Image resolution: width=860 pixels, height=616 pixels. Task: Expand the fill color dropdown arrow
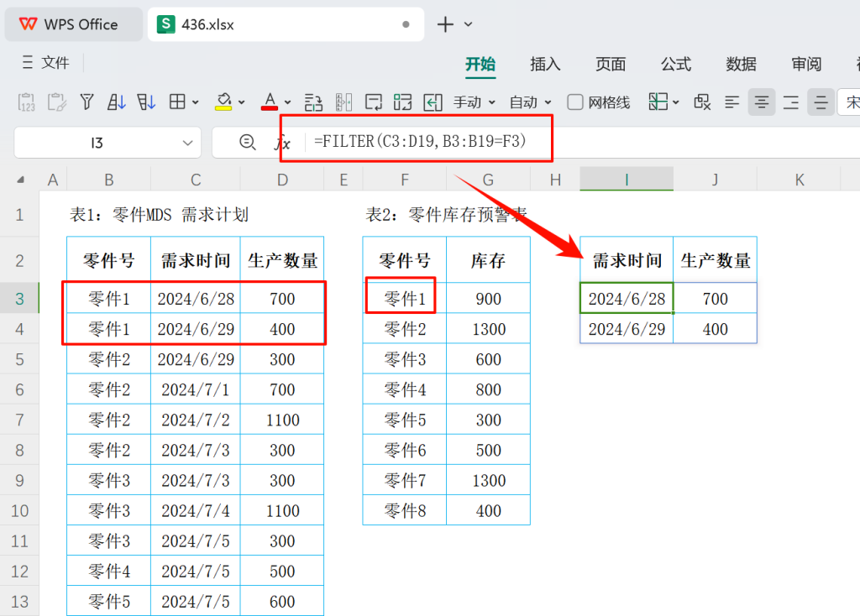pos(241,102)
